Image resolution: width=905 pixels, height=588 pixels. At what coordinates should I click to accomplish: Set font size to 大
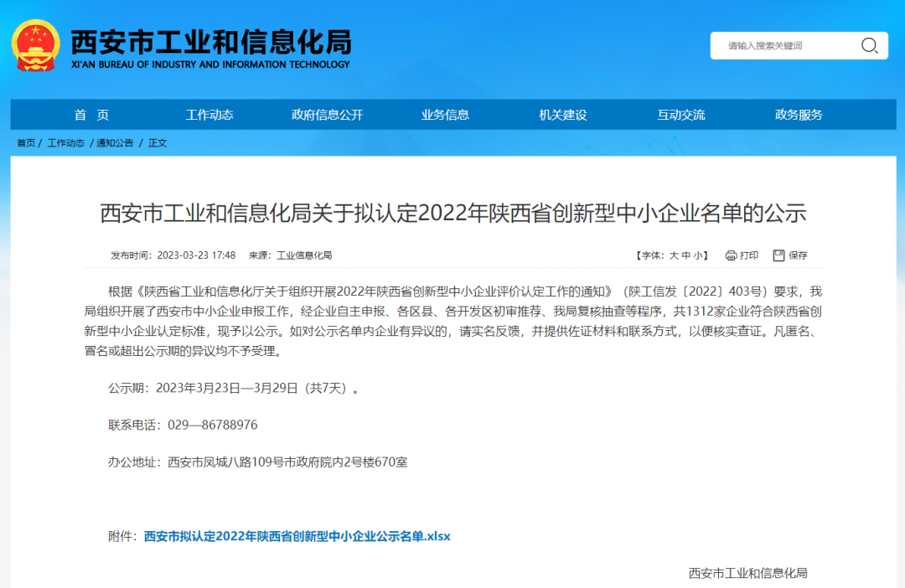[673, 255]
